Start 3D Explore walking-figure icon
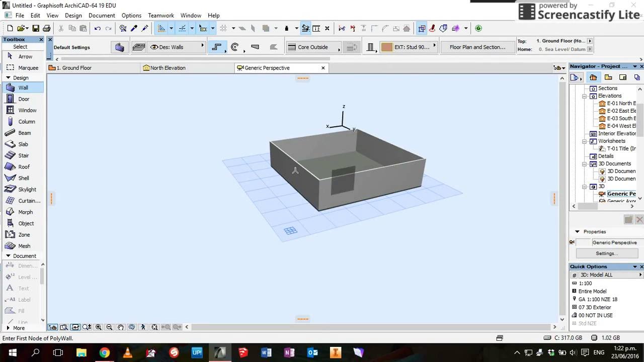 (x=143, y=327)
